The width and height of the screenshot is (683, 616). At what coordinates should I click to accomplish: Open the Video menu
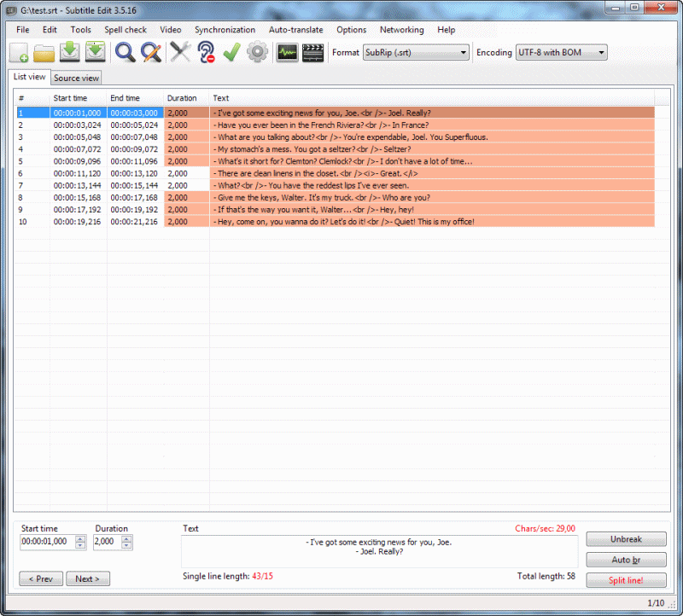pos(170,30)
